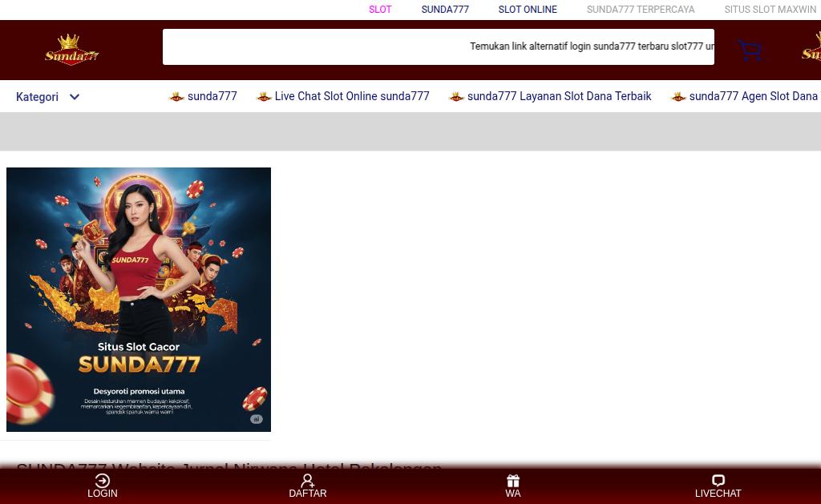
Task: Expand the Kategori chevron
Action: [x=75, y=97]
